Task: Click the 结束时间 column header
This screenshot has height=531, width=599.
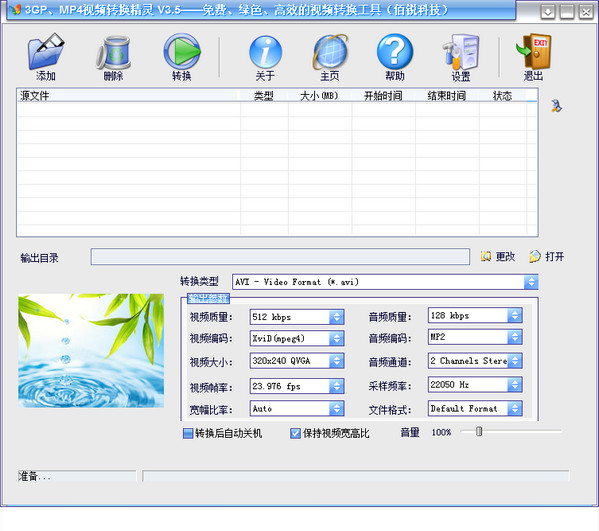Action: coord(447,96)
